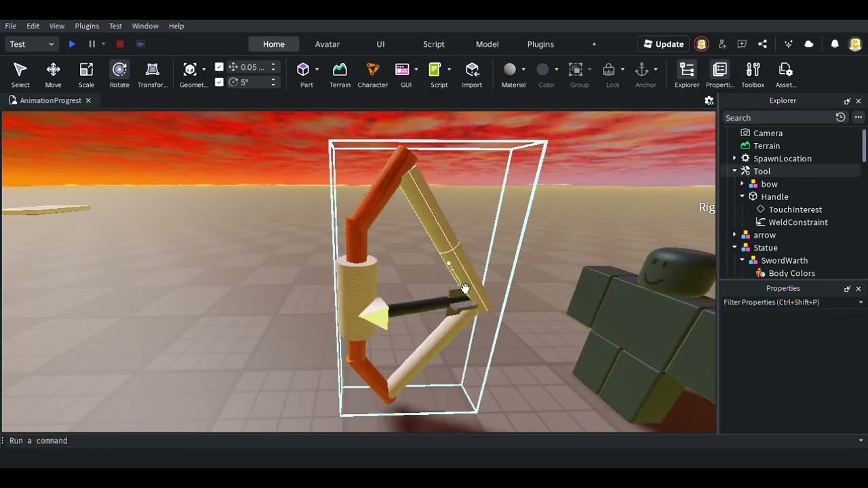868x488 pixels.
Task: Activate the Move tool
Action: point(53,75)
